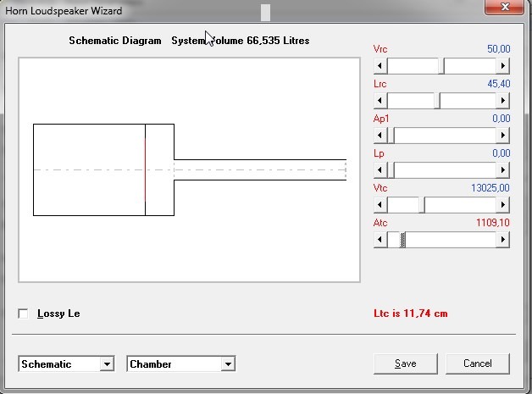This screenshot has height=394, width=532.
Task: Increase Atc with right arrow
Action: click(x=503, y=240)
